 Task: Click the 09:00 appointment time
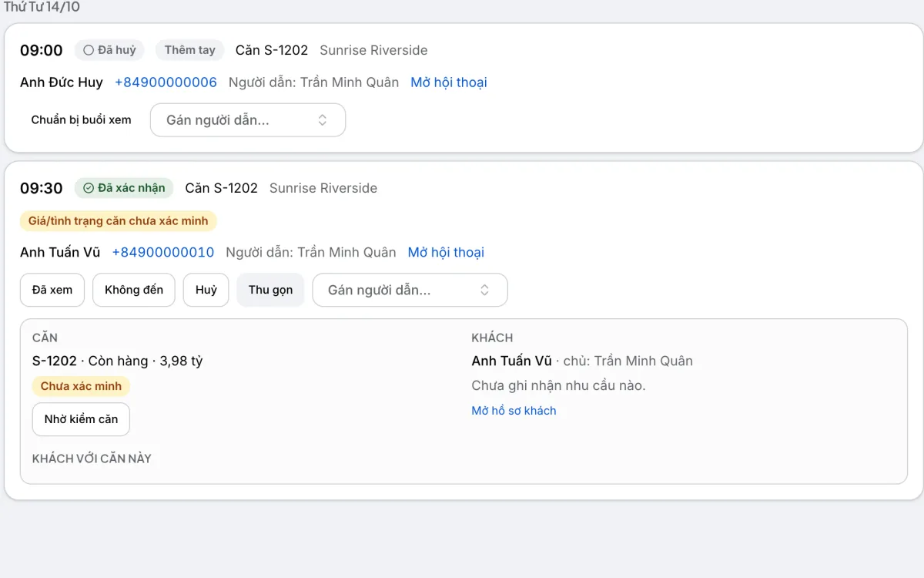coord(42,50)
